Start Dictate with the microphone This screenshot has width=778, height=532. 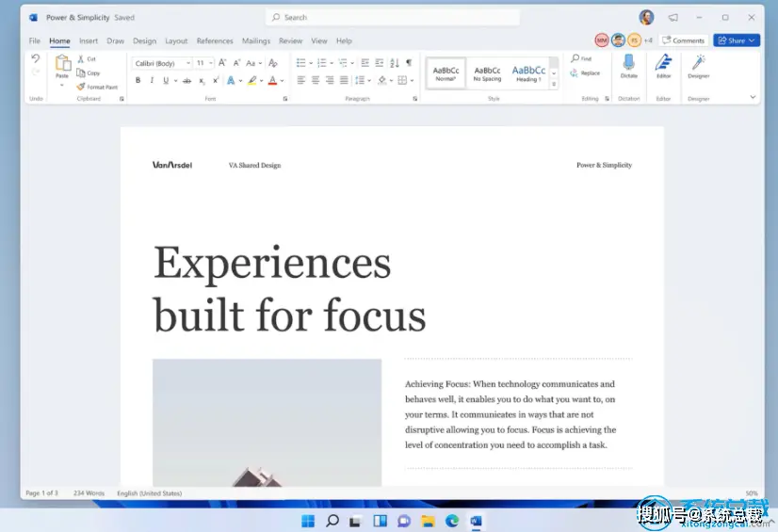[x=628, y=66]
